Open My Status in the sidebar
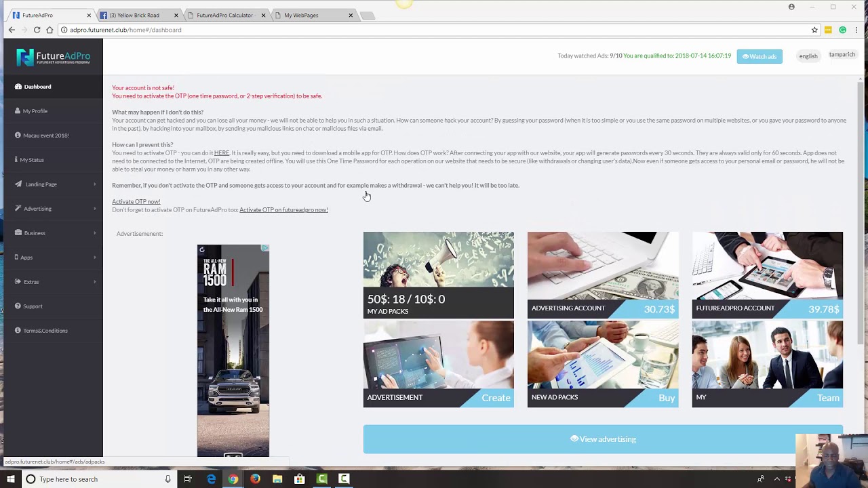 tap(52, 160)
